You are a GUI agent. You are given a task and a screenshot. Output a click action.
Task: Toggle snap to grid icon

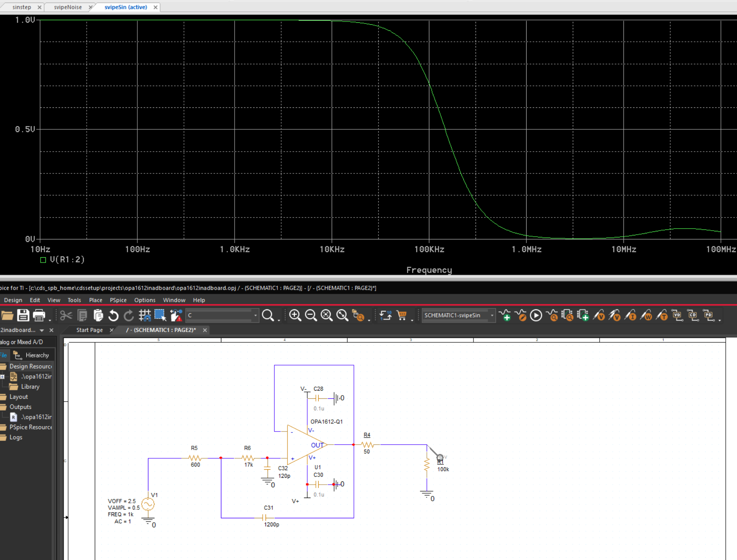point(145,315)
